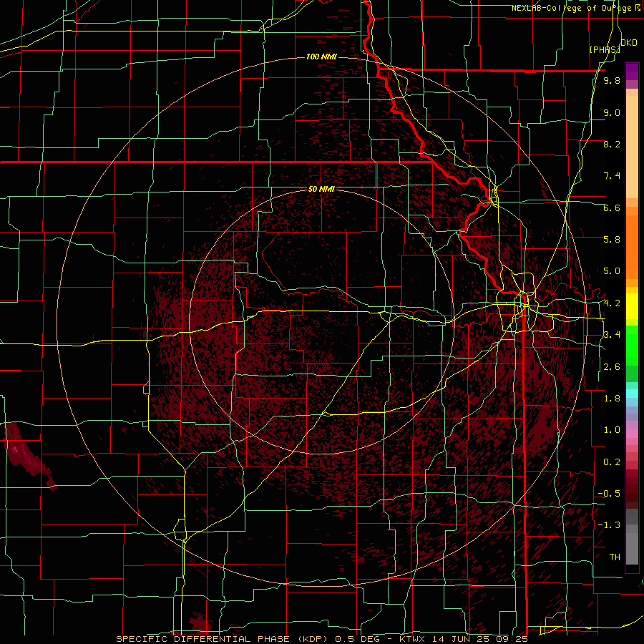This screenshot has width=644, height=644.
Task: Click the 1.8 scale value
Action: point(612,399)
